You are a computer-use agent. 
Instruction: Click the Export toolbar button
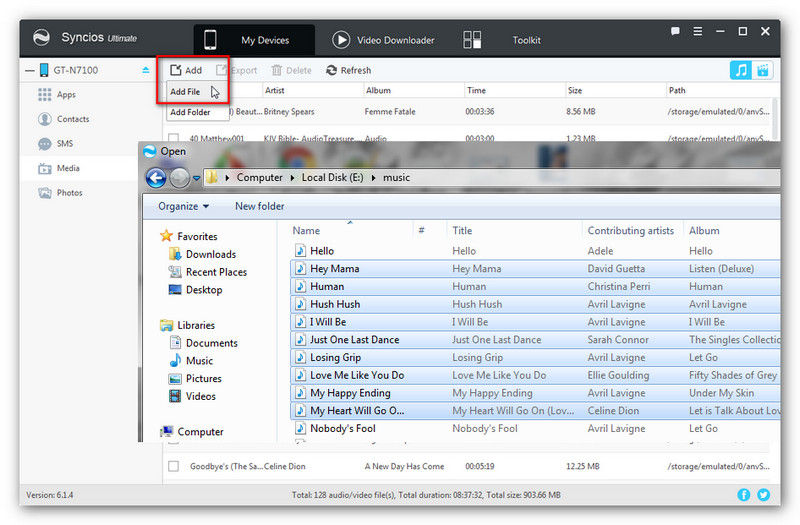237,70
